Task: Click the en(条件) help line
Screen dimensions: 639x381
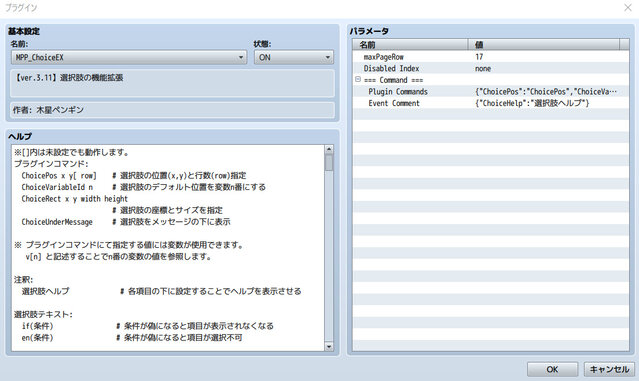Action: point(132,337)
